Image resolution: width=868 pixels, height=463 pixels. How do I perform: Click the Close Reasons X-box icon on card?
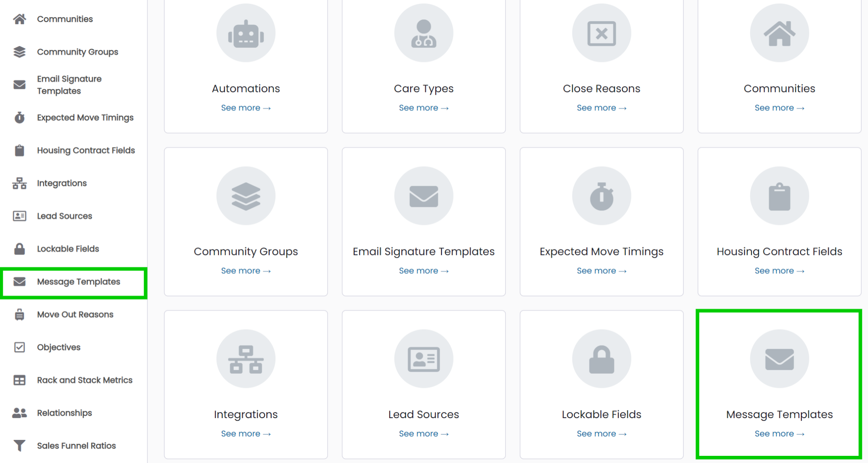point(602,33)
